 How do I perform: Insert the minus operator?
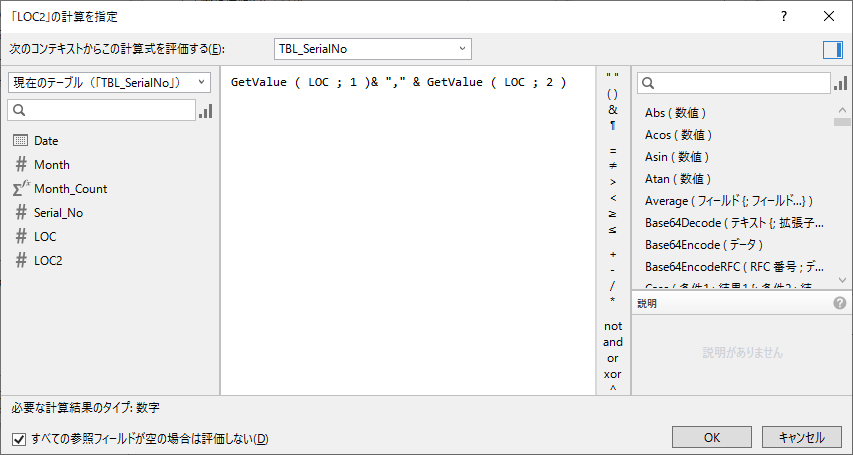[x=613, y=270]
